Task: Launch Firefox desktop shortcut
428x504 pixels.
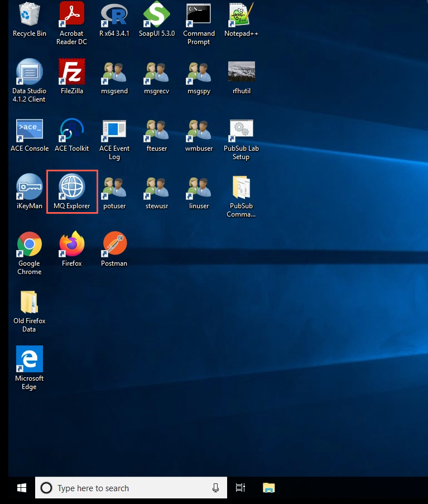Action: [x=71, y=249]
